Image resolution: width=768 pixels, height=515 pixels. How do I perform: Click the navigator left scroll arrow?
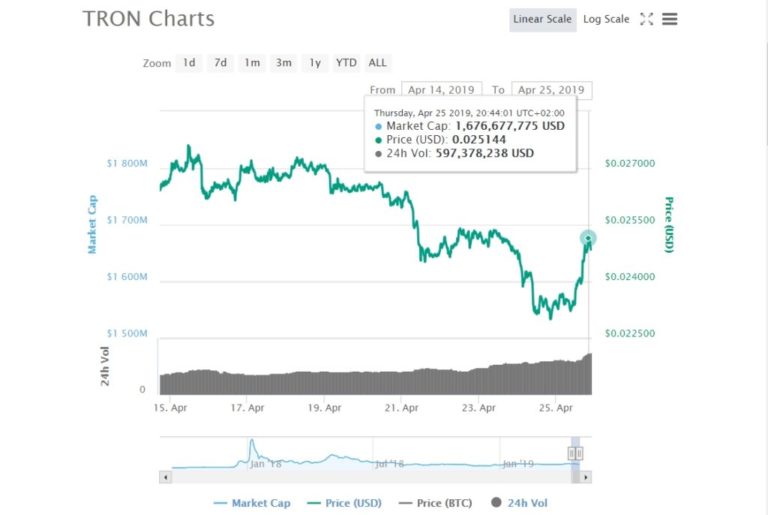166,477
